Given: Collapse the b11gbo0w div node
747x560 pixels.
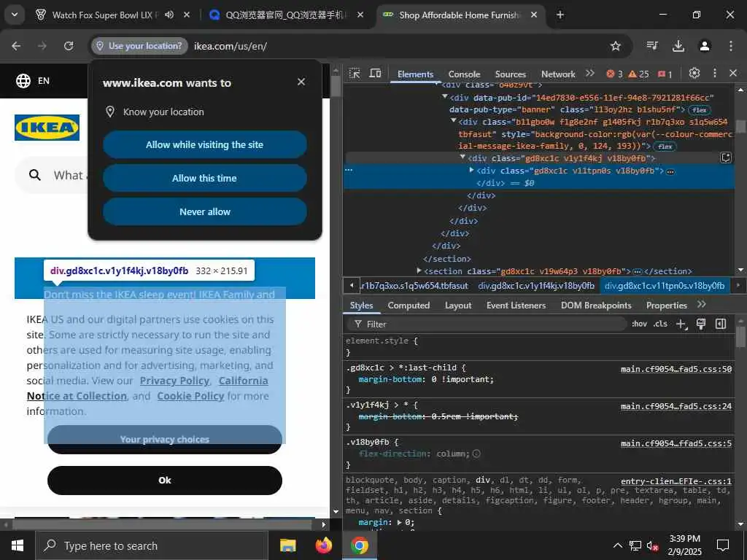Looking at the screenshot, I should [x=454, y=122].
